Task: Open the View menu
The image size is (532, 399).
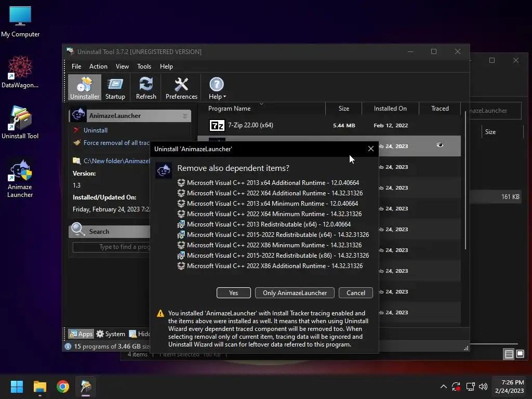Action: [122, 66]
